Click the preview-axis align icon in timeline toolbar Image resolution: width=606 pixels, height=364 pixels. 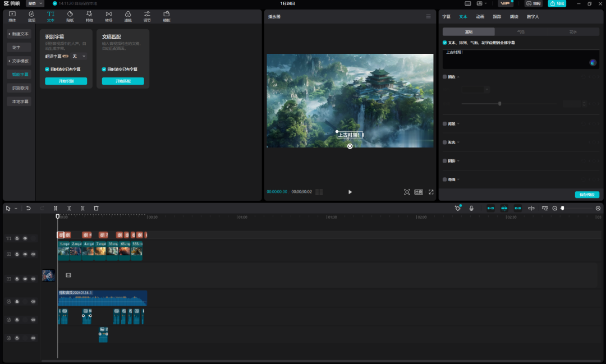[531, 208]
